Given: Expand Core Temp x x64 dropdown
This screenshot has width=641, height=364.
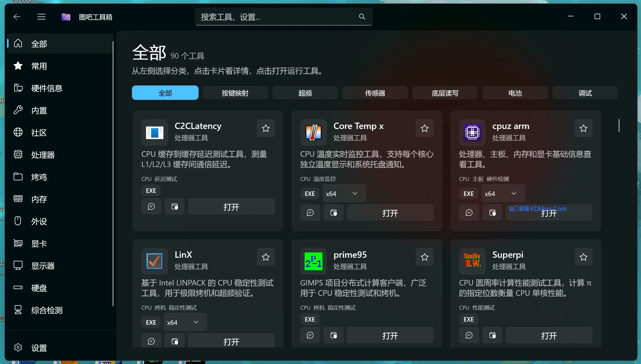Looking at the screenshot, I should point(344,193).
